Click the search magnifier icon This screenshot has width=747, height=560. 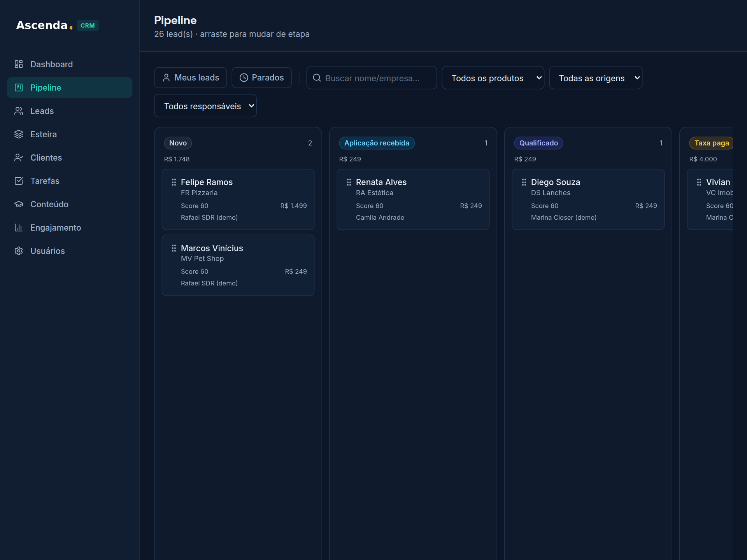pyautogui.click(x=317, y=78)
